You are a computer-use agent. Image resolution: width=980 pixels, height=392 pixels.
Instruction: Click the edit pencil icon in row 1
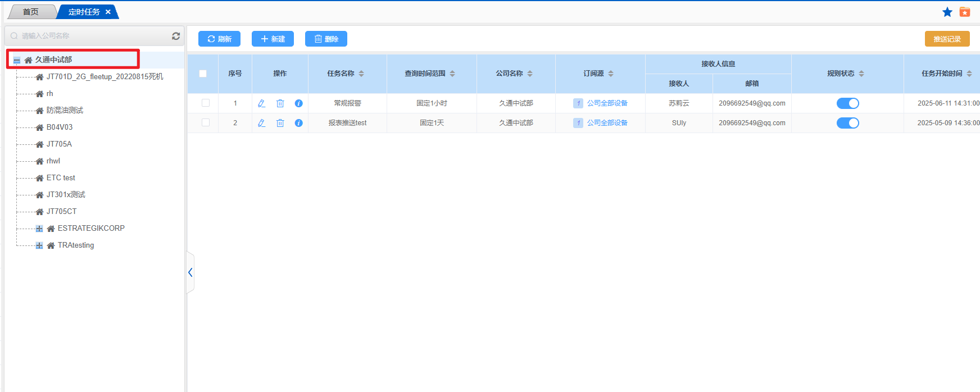[261, 103]
